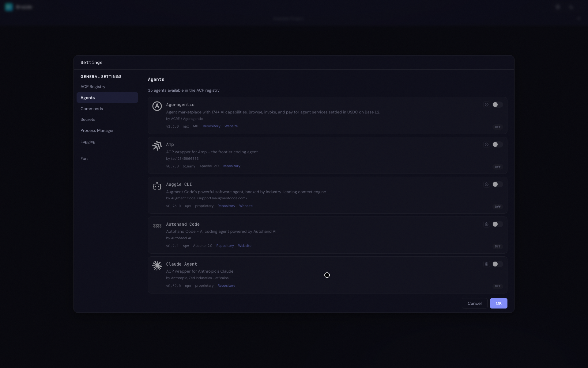Image resolution: width=588 pixels, height=368 pixels.
Task: Click the Autohand Code logo icon
Action: [x=157, y=226]
